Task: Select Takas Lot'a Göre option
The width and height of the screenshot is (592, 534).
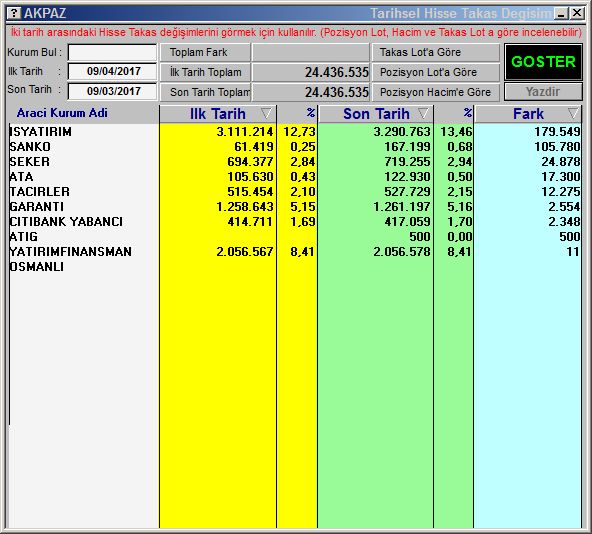Action: click(x=436, y=52)
